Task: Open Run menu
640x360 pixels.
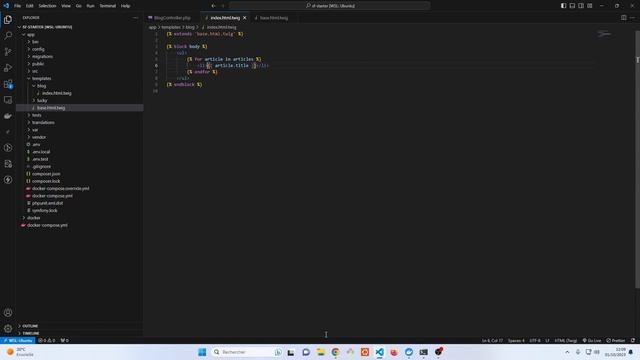Action: 90,6
